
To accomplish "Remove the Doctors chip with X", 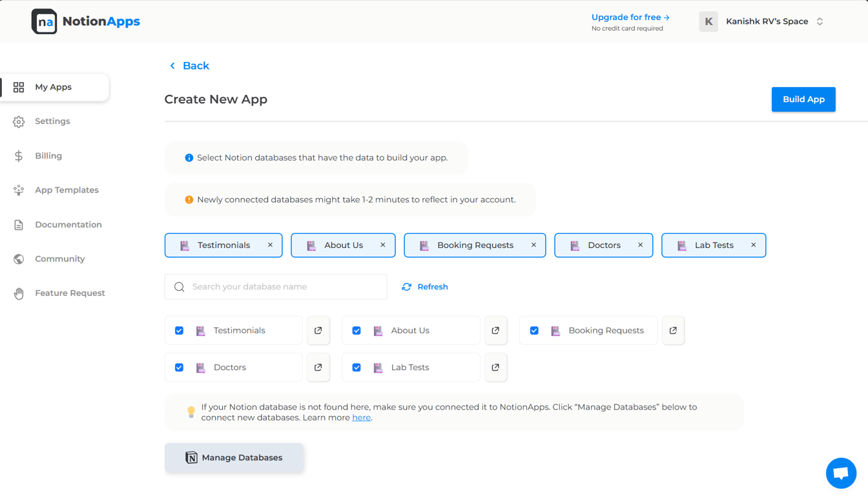I will click(640, 245).
